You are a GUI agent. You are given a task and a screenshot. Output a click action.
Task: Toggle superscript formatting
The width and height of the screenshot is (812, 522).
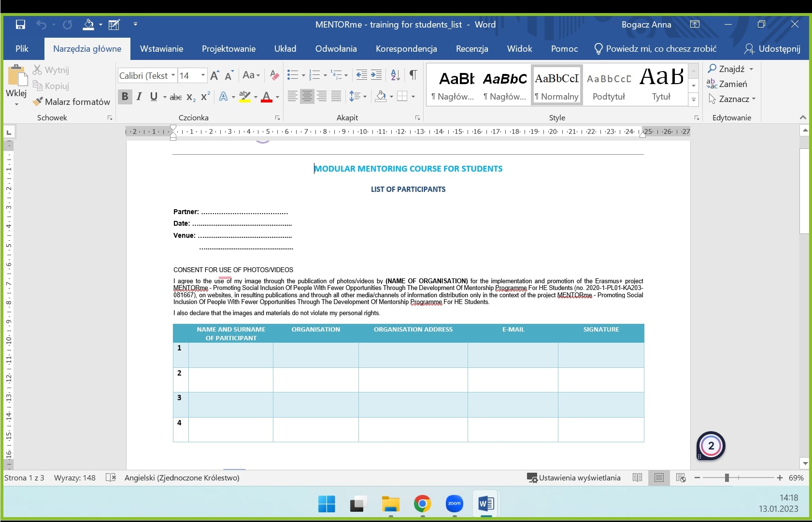coord(205,97)
